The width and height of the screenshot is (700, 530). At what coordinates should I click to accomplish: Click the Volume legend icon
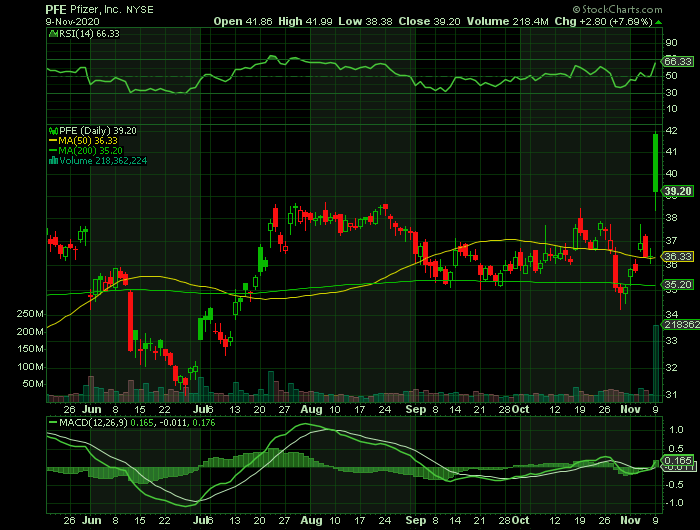tap(52, 160)
